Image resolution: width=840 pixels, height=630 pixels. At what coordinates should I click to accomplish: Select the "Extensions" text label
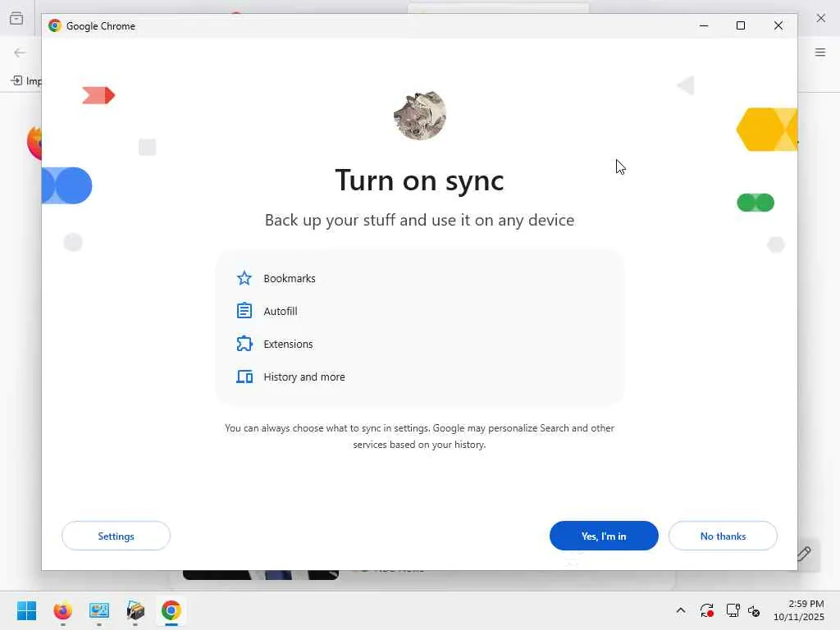(x=288, y=344)
